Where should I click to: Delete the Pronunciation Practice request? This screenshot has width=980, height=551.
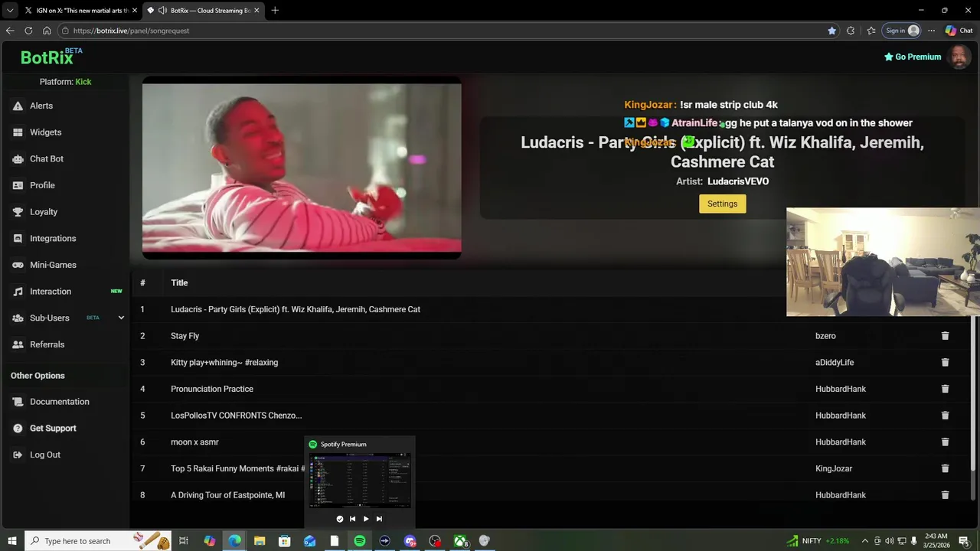click(x=945, y=389)
